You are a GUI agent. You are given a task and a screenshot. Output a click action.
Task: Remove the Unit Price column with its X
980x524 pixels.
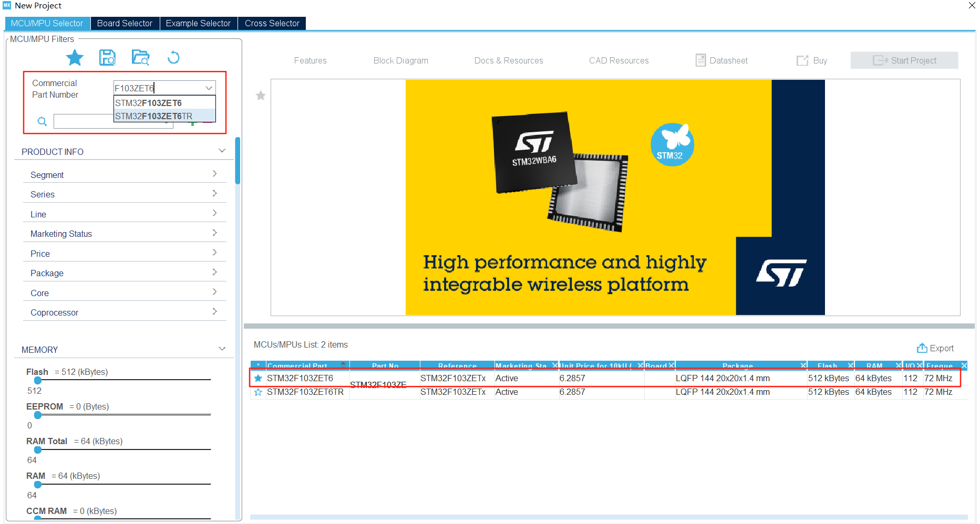641,365
